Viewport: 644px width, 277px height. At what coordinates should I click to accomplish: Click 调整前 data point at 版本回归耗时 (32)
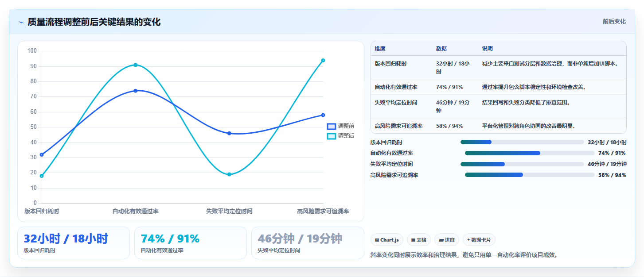point(42,154)
